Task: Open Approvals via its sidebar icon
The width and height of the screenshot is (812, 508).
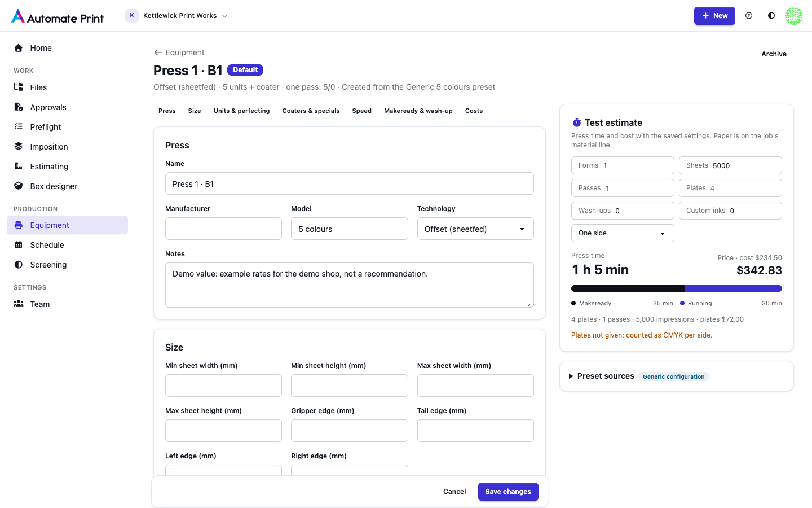Action: point(19,107)
